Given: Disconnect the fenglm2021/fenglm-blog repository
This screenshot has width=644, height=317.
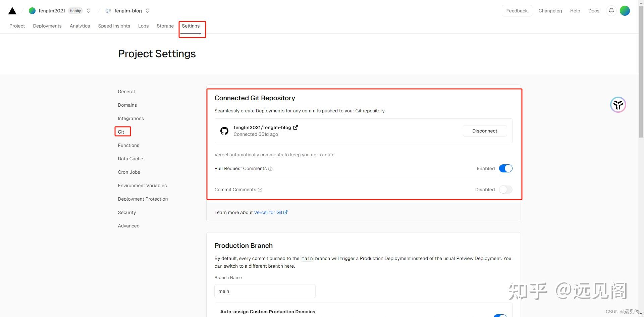Looking at the screenshot, I should 485,131.
